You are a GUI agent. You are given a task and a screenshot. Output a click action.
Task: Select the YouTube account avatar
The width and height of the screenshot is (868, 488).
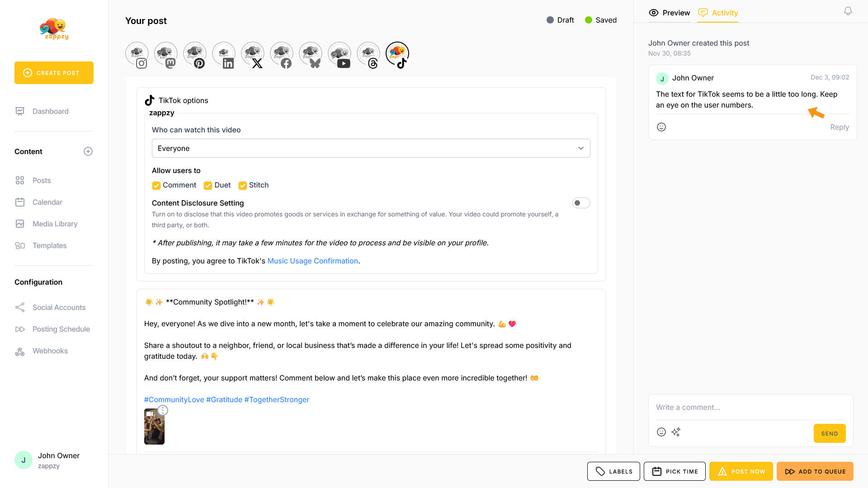click(339, 54)
